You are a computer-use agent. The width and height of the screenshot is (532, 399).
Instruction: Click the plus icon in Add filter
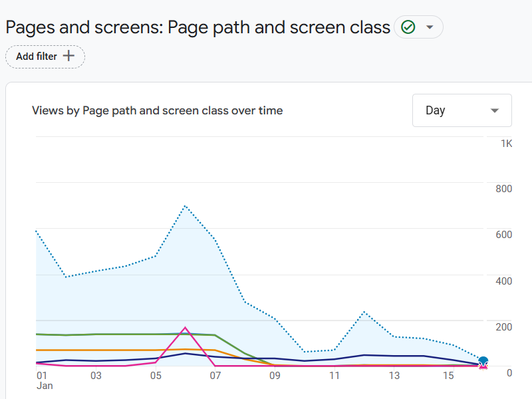click(x=68, y=57)
